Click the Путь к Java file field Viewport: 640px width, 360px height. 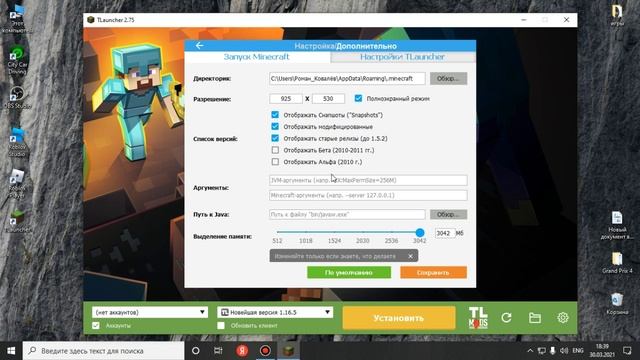[x=347, y=214]
